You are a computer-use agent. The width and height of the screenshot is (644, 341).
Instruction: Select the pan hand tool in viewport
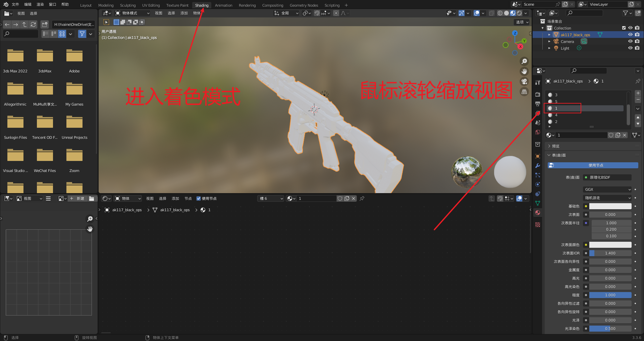coord(524,71)
